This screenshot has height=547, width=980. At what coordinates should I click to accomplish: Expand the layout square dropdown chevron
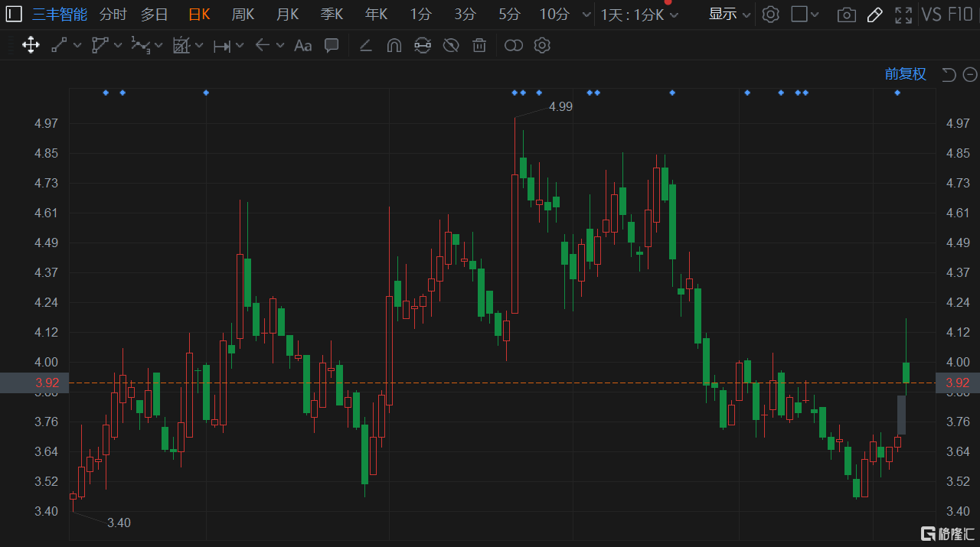click(815, 15)
